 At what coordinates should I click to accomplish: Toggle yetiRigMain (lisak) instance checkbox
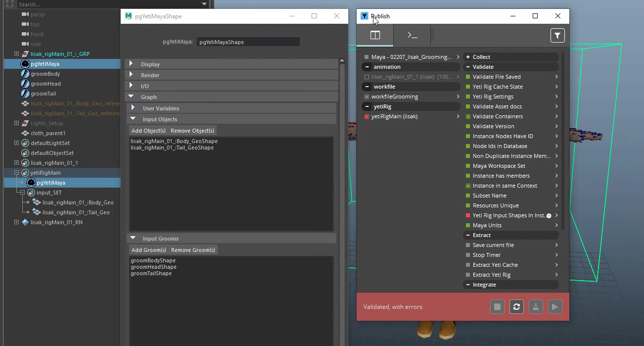pyautogui.click(x=367, y=116)
